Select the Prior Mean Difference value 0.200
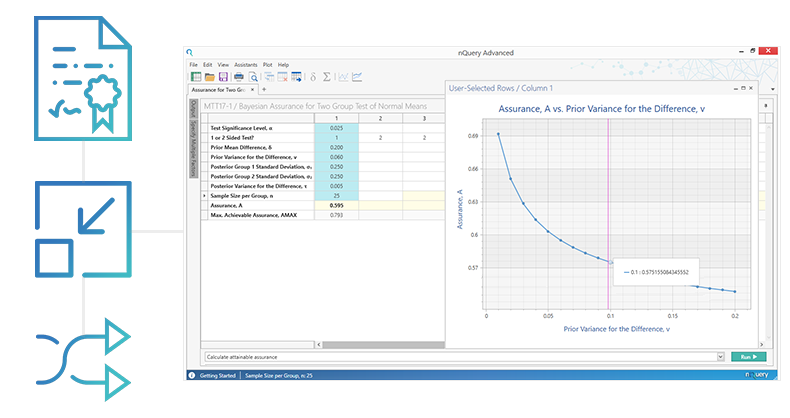790x418 pixels. pyautogui.click(x=337, y=148)
